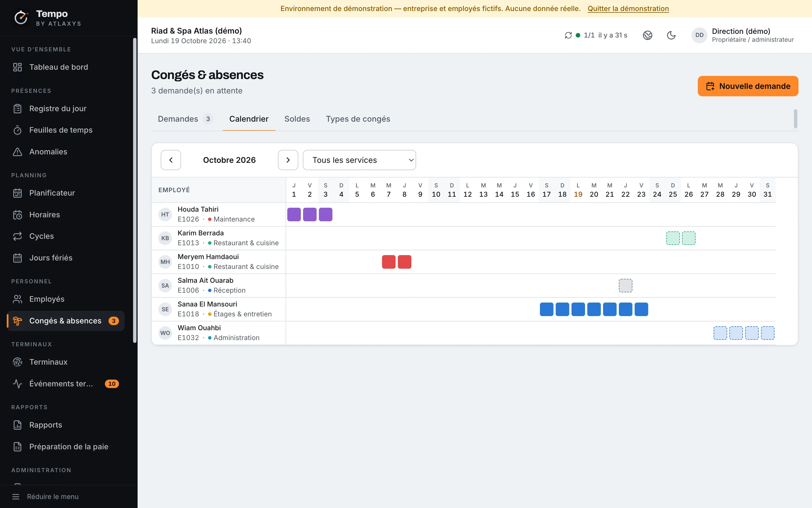Click Karim Berrada green pending day 25

673,238
